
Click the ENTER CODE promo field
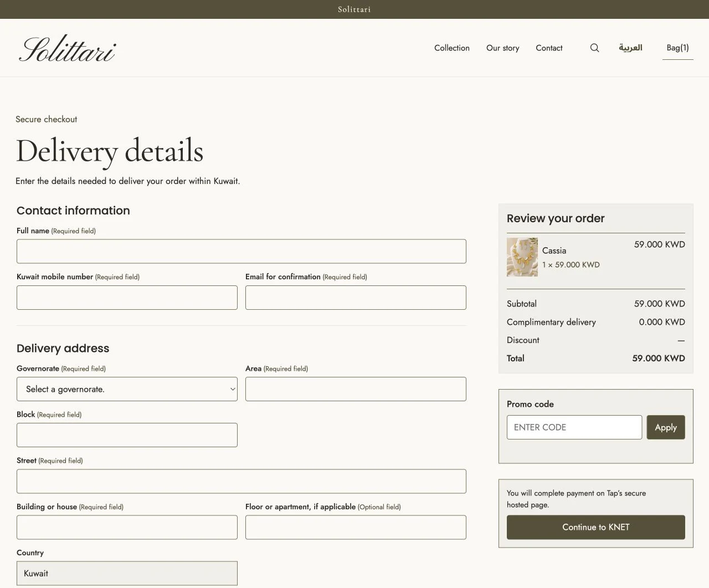tap(574, 427)
